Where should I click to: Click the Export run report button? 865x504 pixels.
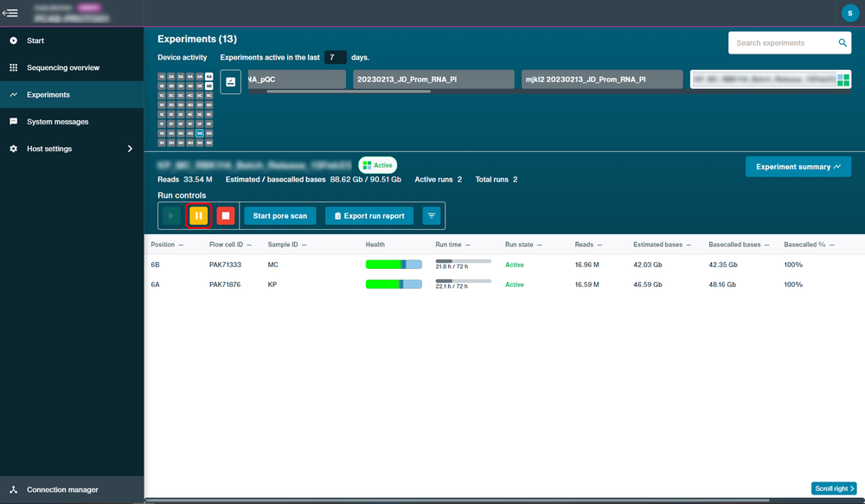tap(369, 215)
